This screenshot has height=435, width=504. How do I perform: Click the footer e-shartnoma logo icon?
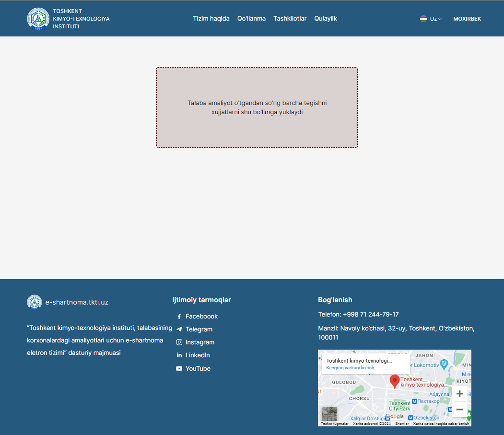35,302
